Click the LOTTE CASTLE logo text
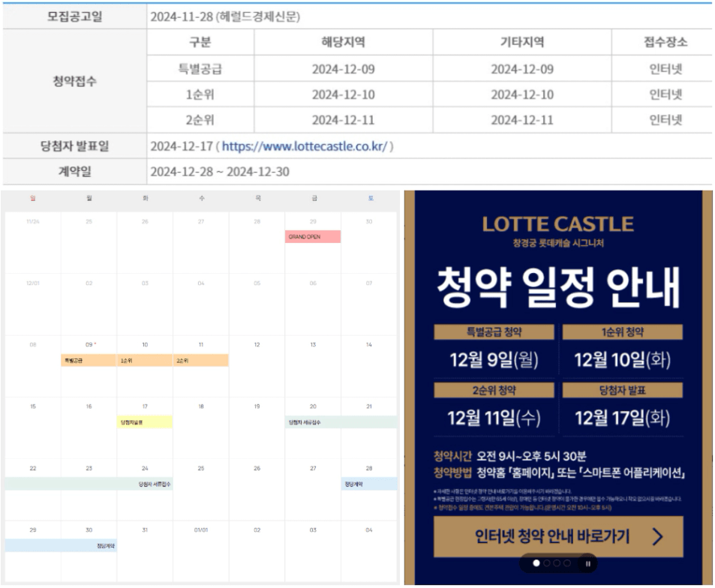 [x=558, y=224]
